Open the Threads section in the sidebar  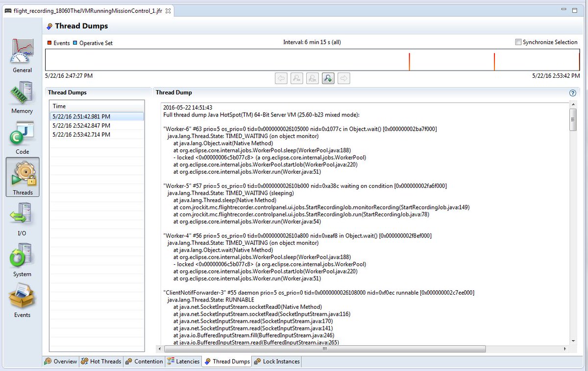click(x=22, y=177)
